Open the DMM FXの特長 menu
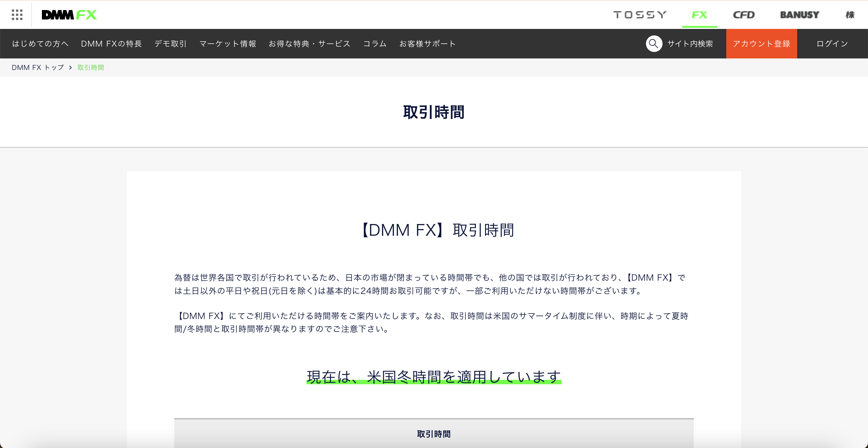Image resolution: width=868 pixels, height=448 pixels. tap(111, 44)
